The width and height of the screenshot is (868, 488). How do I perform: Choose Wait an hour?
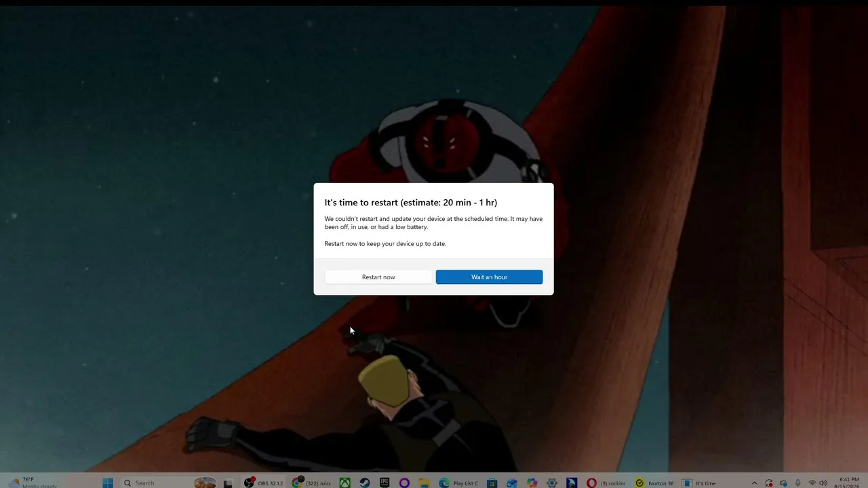[489, 277]
